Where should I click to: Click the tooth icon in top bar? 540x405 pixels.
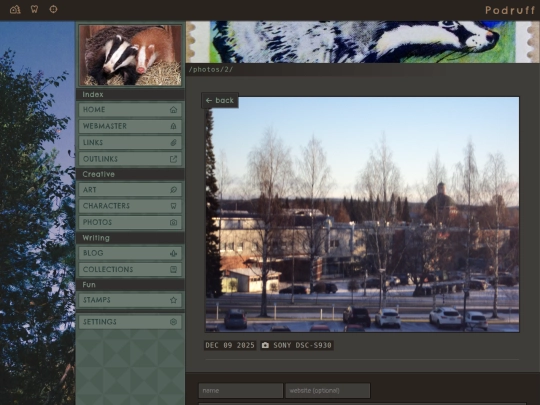34,9
